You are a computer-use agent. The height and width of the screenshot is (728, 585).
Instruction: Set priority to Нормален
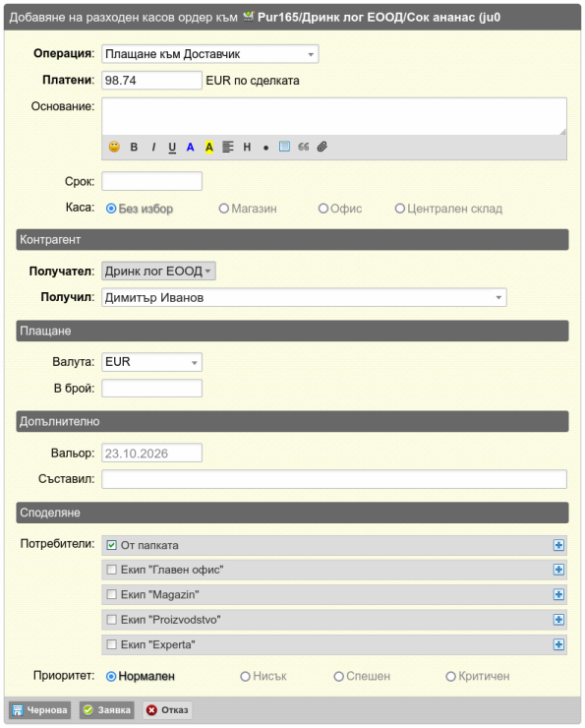click(x=111, y=677)
